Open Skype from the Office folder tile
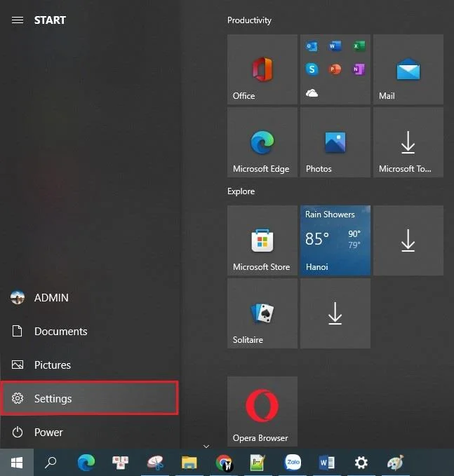Screen dimensions: 454x476 312,69
